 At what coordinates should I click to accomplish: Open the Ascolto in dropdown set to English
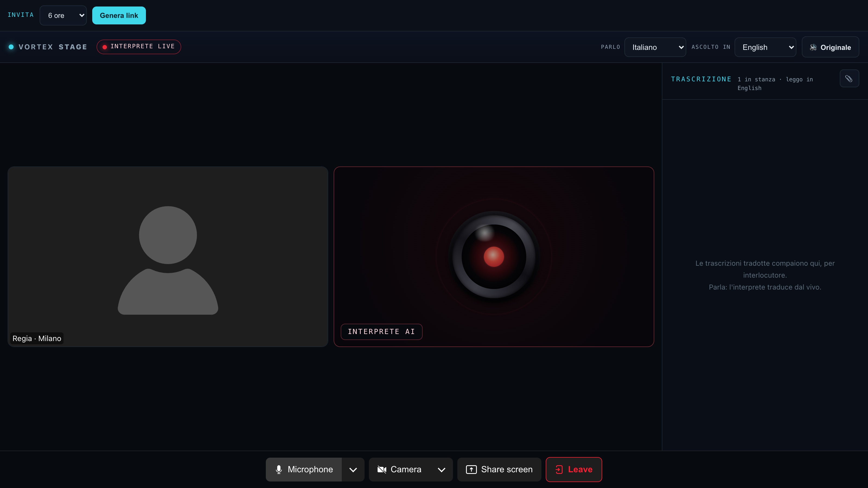(x=765, y=47)
